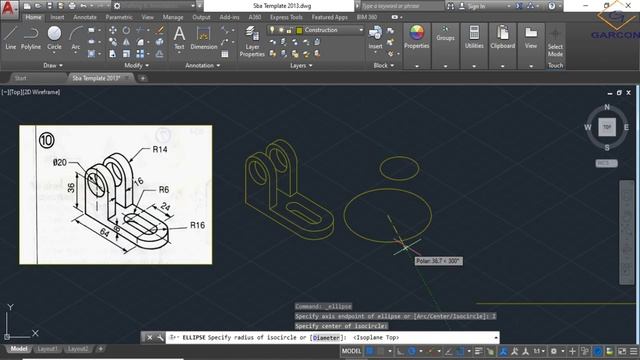The width and height of the screenshot is (640, 360).
Task: Expand the Annotation panel
Action: (202, 65)
